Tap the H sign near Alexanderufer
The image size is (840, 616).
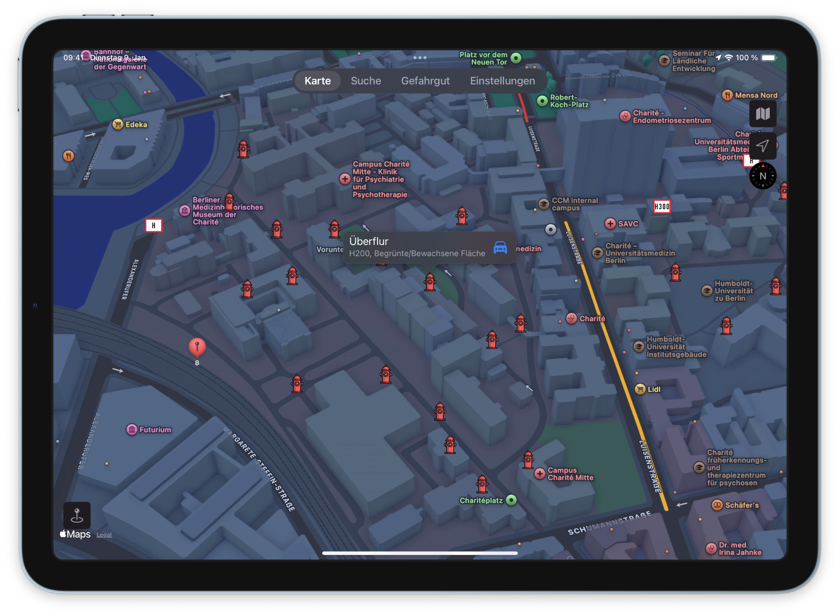(x=154, y=225)
